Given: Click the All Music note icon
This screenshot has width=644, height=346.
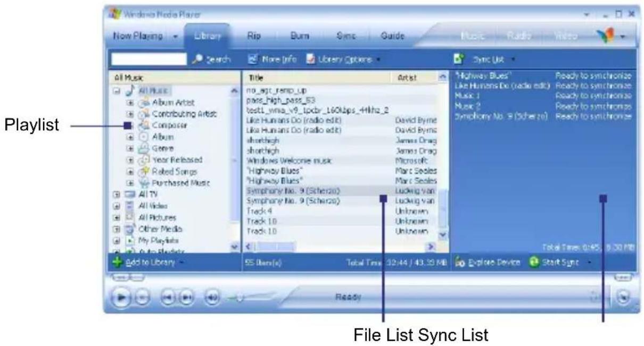Looking at the screenshot, I should tap(129, 91).
